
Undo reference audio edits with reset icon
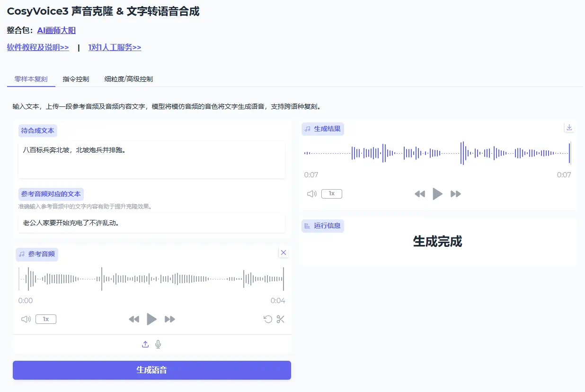point(268,319)
